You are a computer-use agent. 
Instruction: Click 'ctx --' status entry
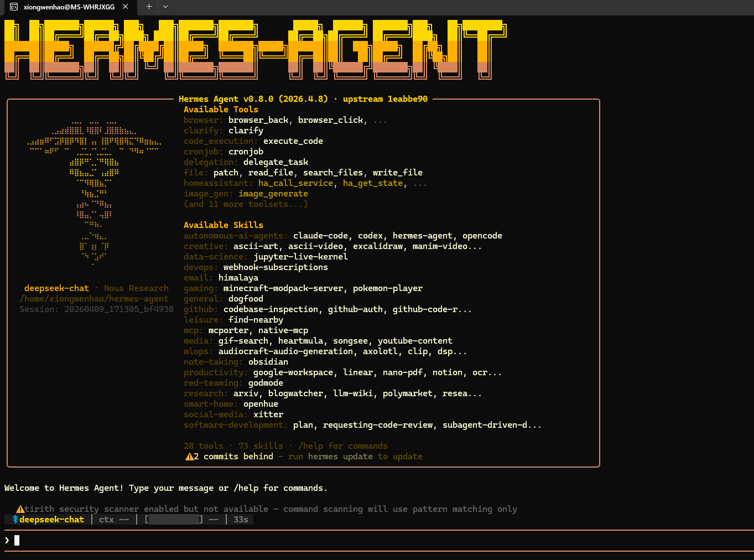point(114,520)
